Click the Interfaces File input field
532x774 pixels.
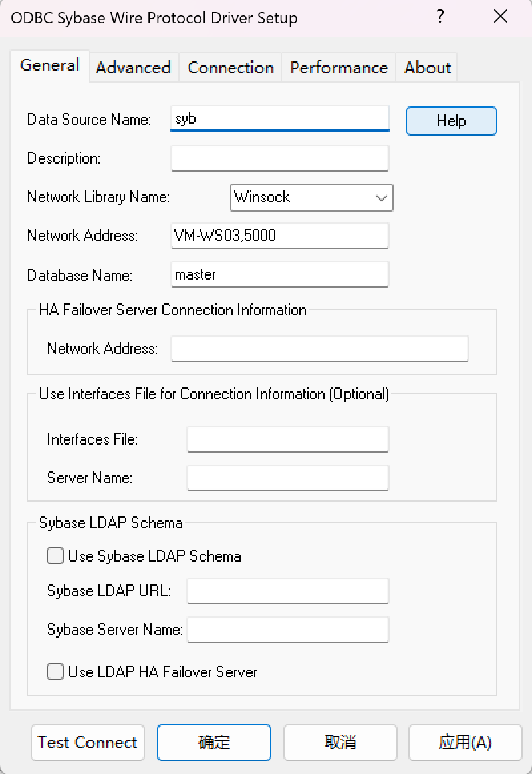[x=287, y=439]
